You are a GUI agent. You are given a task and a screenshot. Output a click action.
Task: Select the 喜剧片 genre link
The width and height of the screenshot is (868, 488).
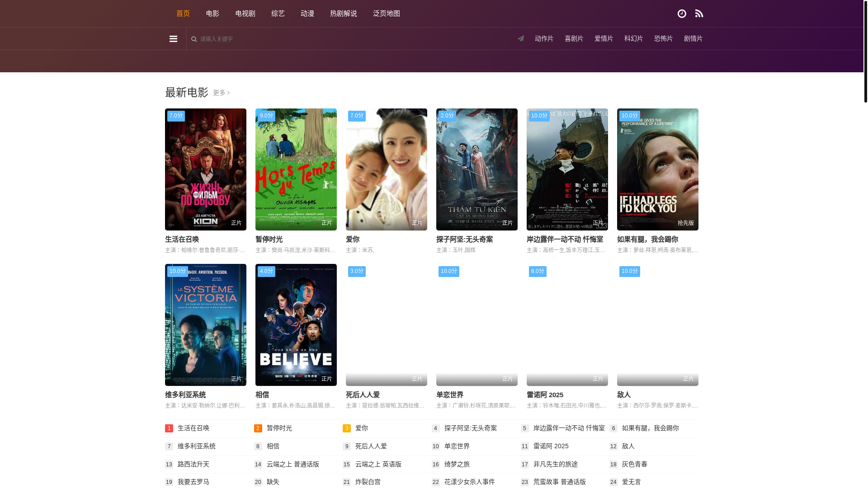tap(574, 38)
